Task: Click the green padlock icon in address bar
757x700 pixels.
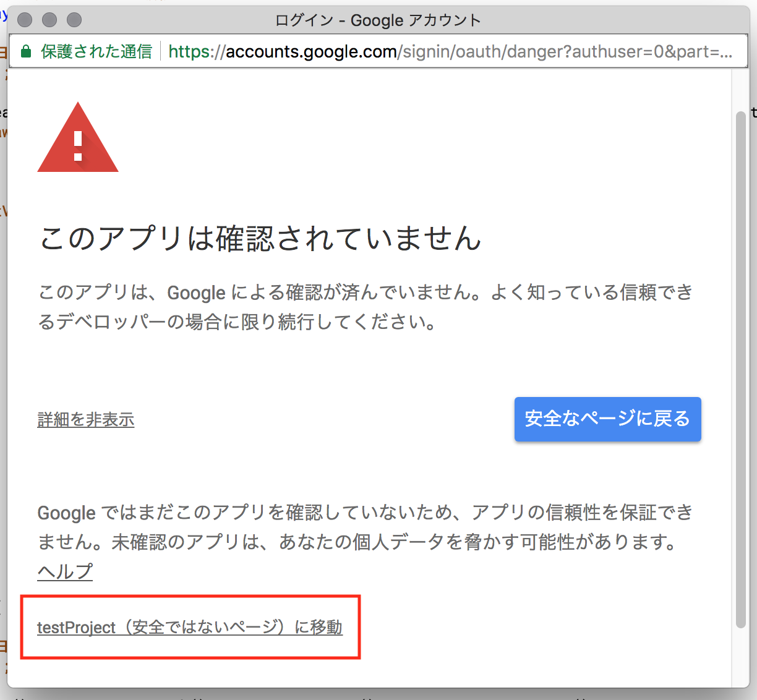Action: 25,51
